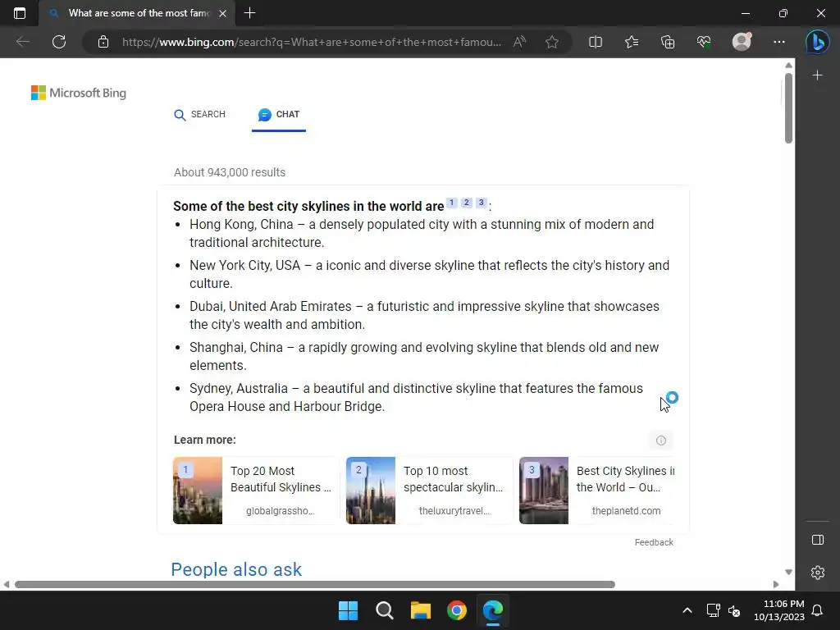840x630 pixels.
Task: Switch to the SEARCH tab
Action: click(200, 115)
